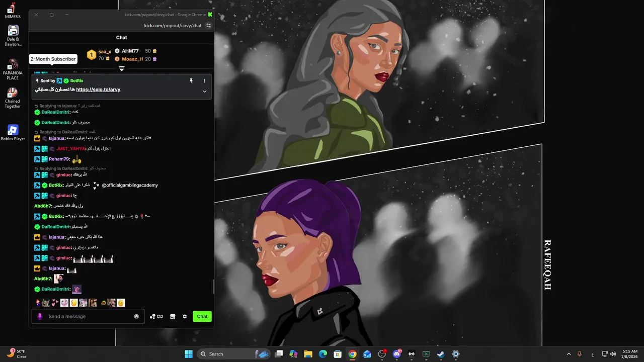This screenshot has width=644, height=362.
Task: Click the emote in DaRealDmitri's last message
Action: [76, 289]
